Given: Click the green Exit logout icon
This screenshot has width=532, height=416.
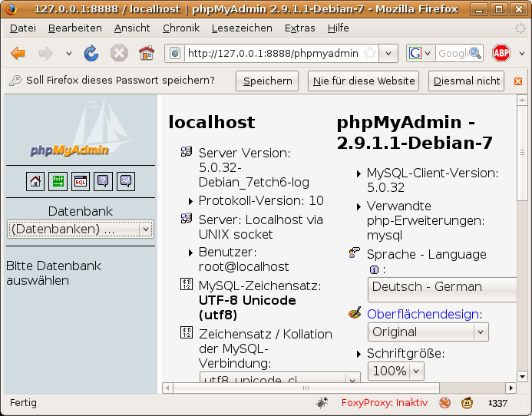Looking at the screenshot, I should click(x=58, y=182).
